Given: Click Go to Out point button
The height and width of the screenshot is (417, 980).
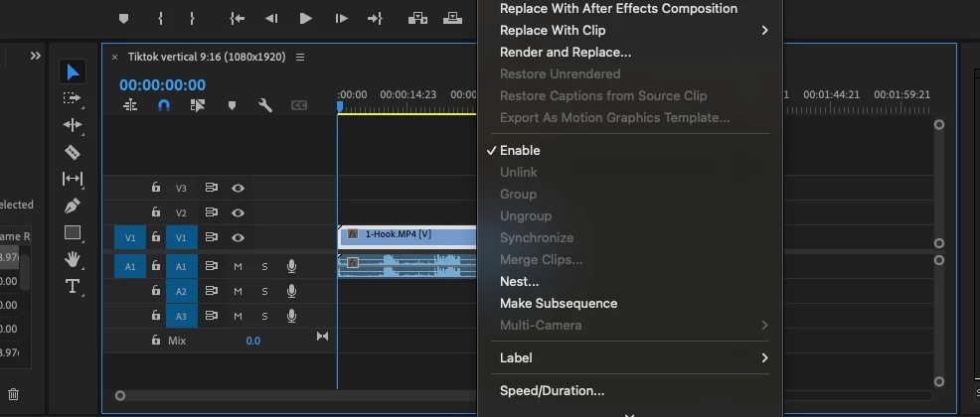Looking at the screenshot, I should (375, 19).
